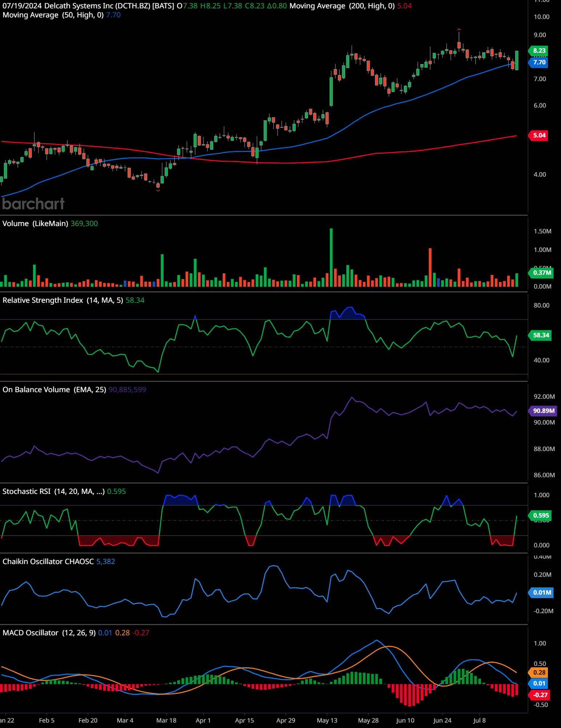
Task: Click the tall red volume bar in mid-June
Action: 430,268
